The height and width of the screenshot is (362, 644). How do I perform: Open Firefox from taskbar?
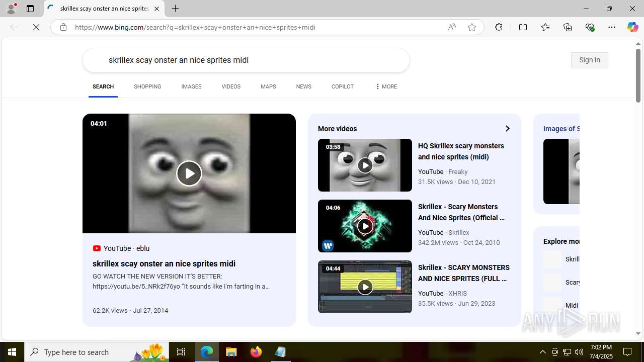click(256, 352)
